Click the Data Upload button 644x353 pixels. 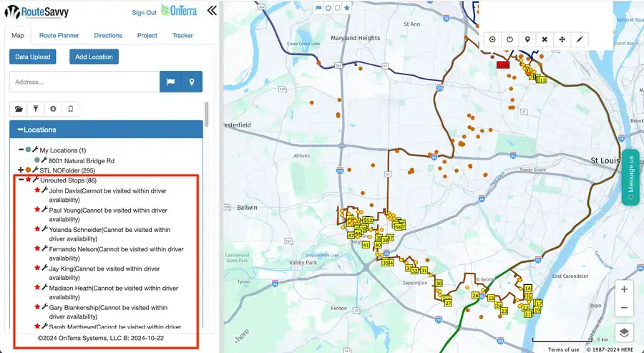click(32, 57)
